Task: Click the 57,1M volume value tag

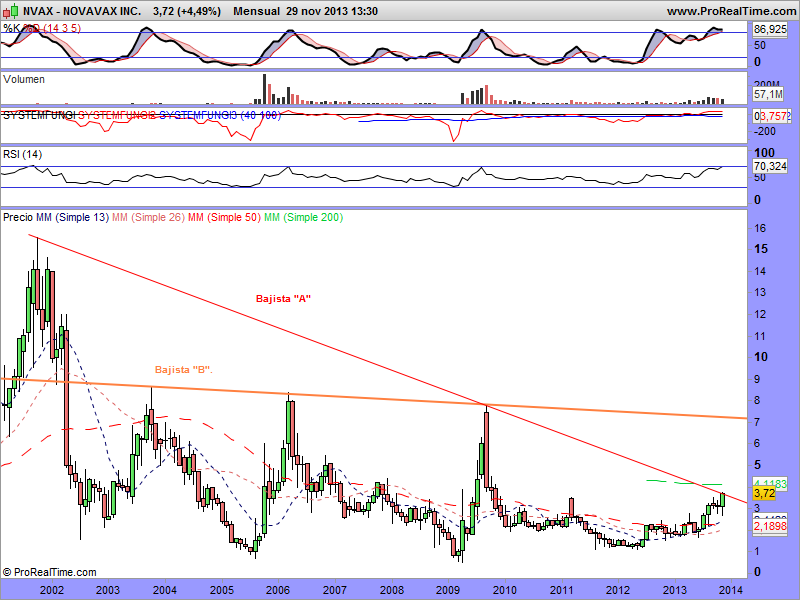Action: point(768,94)
